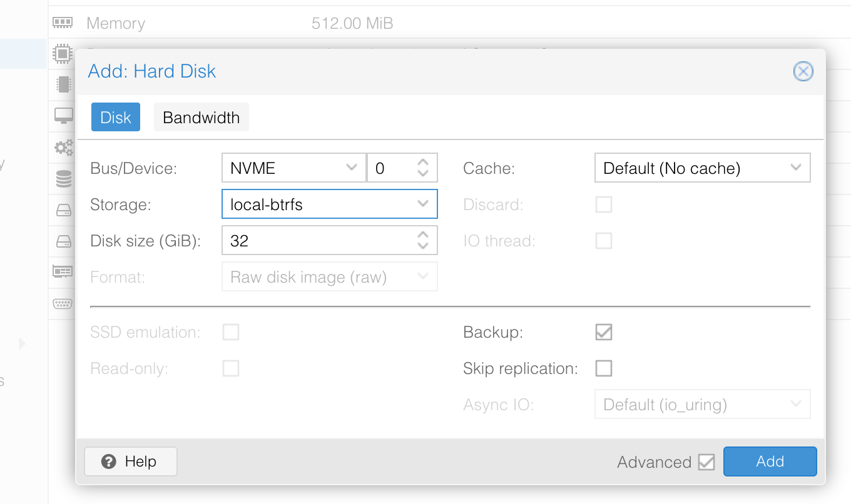Toggle the Read-only checkbox
851x504 pixels.
pos(231,368)
